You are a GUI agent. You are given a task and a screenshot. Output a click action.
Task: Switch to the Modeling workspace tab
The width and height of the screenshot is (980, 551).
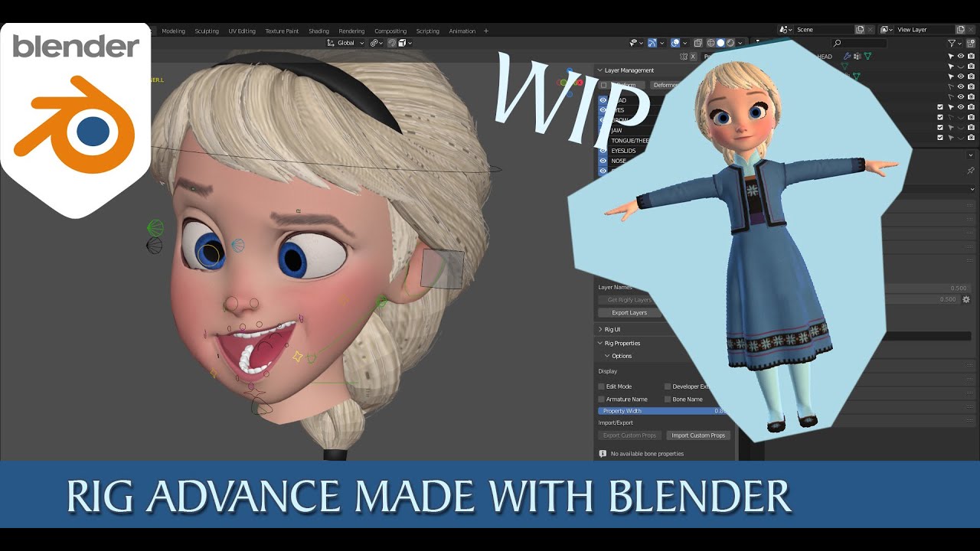[173, 31]
